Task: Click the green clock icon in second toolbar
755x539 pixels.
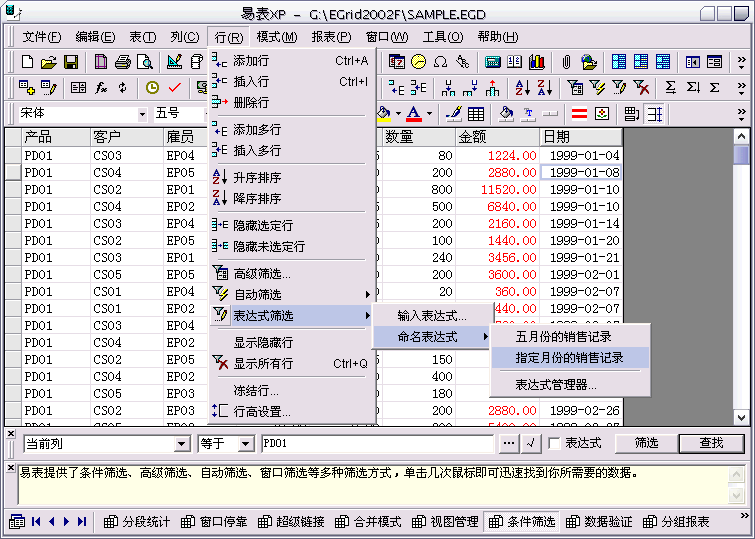Action: point(152,88)
